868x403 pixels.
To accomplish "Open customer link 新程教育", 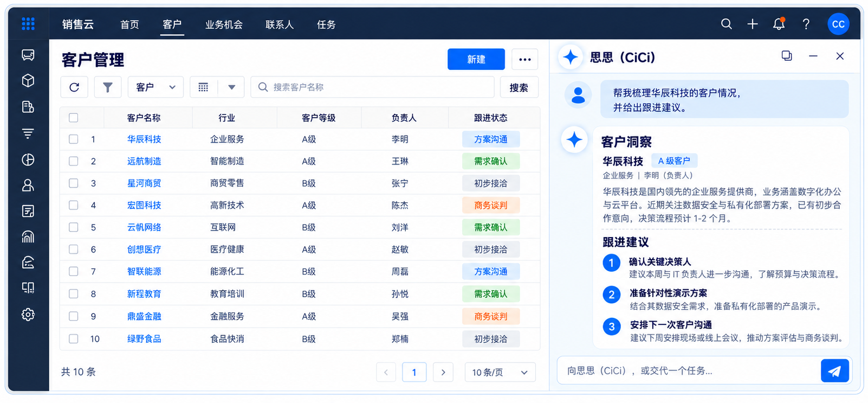I will click(144, 294).
